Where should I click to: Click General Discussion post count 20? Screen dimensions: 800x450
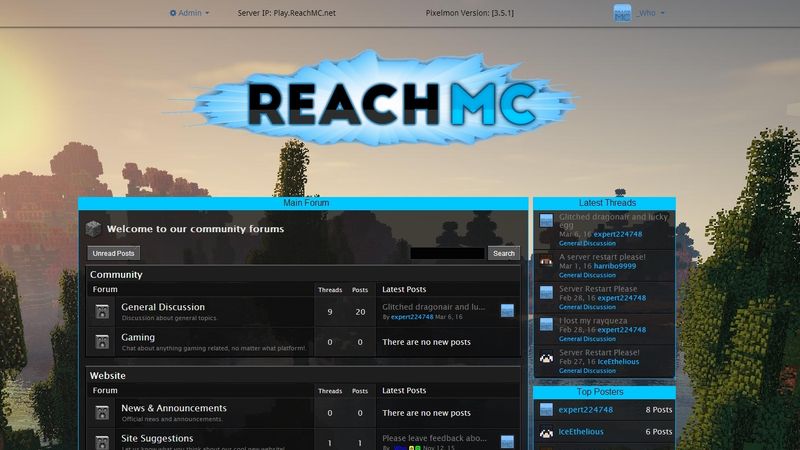(x=360, y=312)
